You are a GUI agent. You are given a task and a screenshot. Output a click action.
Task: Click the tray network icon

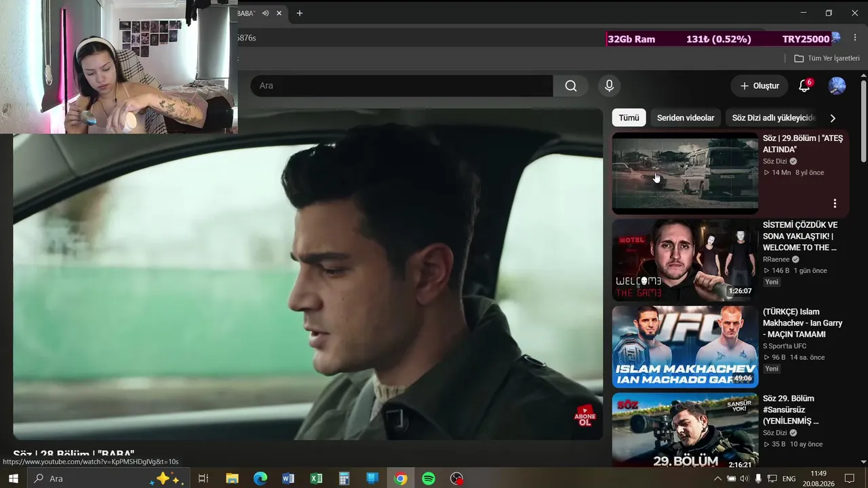pos(772,479)
